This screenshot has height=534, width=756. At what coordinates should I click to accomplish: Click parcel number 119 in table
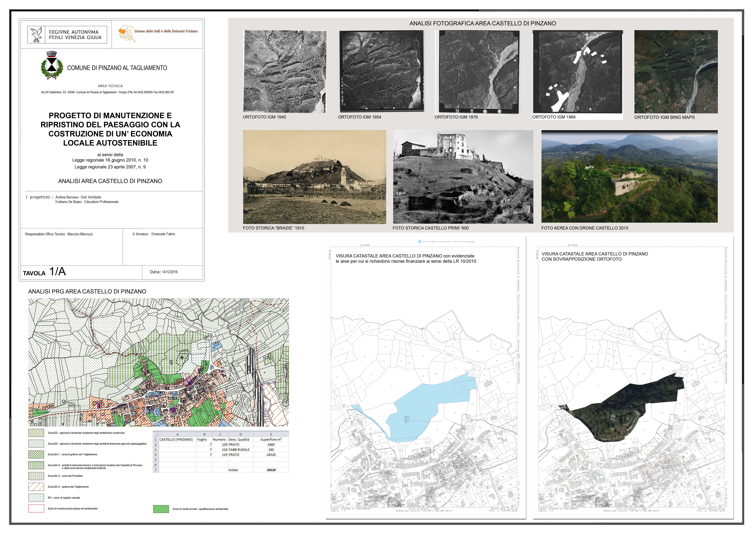(220, 455)
